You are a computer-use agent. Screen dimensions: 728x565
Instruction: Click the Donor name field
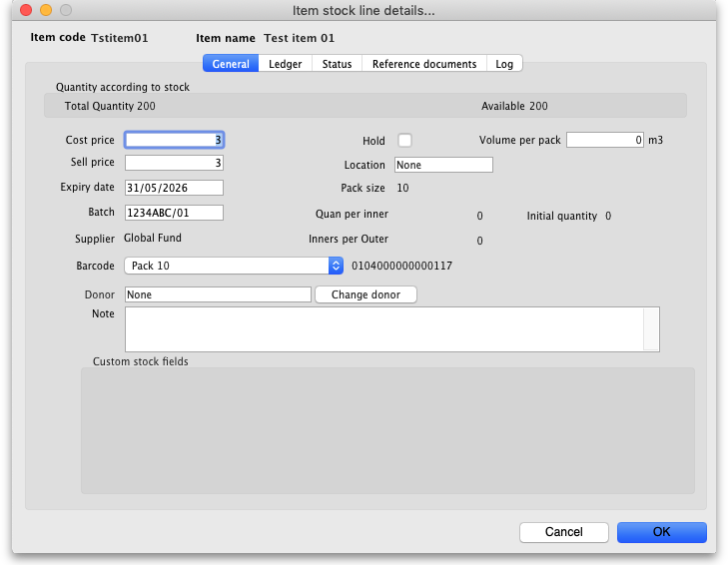(218, 294)
